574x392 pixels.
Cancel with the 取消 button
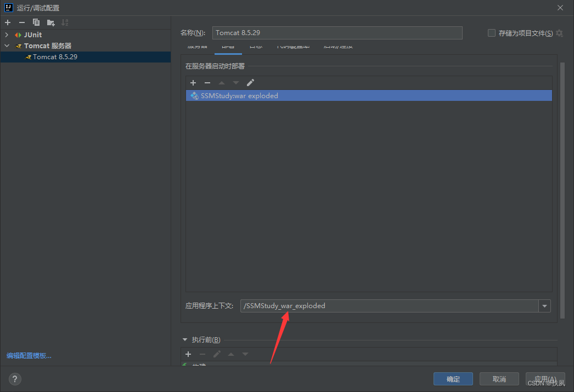point(499,379)
